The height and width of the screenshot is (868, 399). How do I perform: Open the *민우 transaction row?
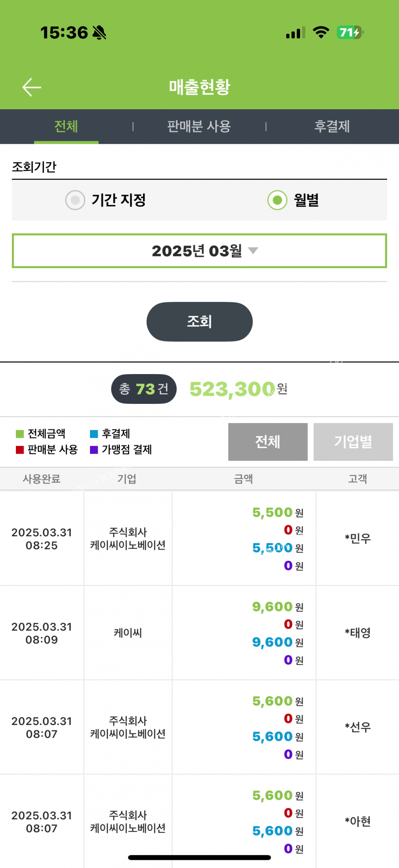pyautogui.click(x=199, y=538)
